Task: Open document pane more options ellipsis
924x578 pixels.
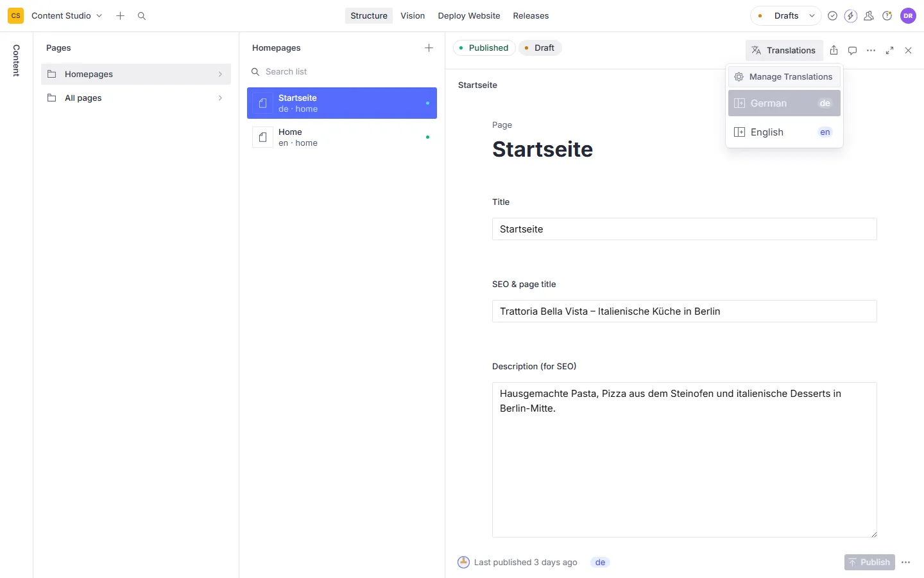Action: pos(871,50)
